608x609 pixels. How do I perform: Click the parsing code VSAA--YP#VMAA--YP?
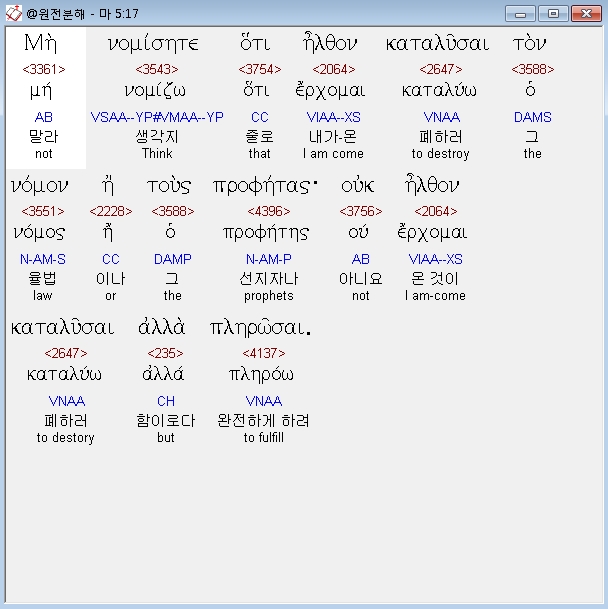coord(157,117)
